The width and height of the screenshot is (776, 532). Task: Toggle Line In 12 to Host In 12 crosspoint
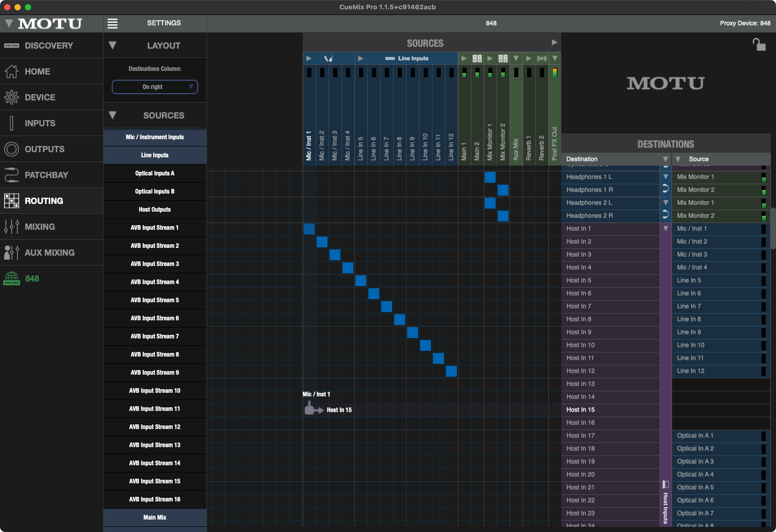coord(451,371)
